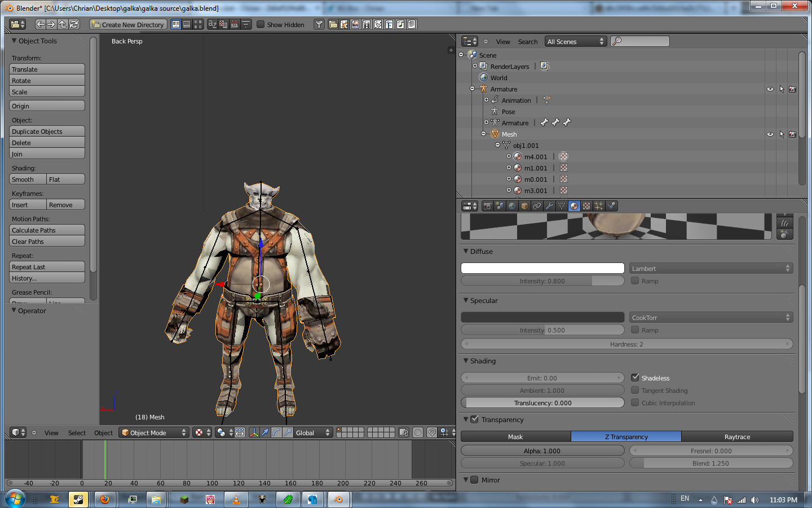812x508 pixels.
Task: Enable the Mirror panel checkbox
Action: (x=474, y=480)
